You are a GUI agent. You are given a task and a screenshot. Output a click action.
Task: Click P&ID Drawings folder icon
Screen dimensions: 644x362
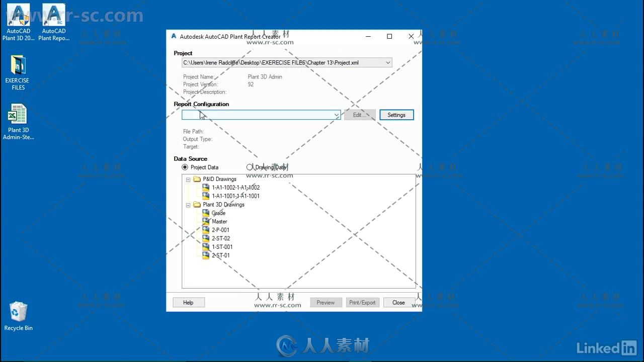coord(197,179)
